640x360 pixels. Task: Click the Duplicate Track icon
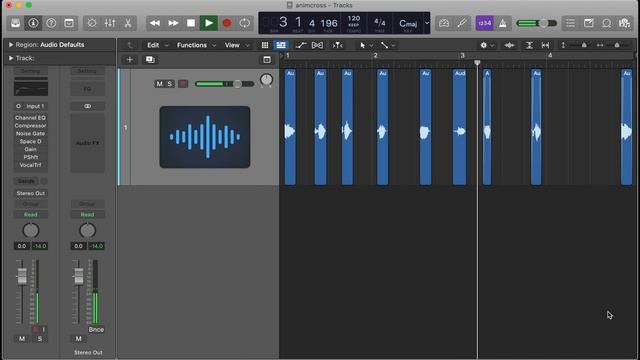150,60
